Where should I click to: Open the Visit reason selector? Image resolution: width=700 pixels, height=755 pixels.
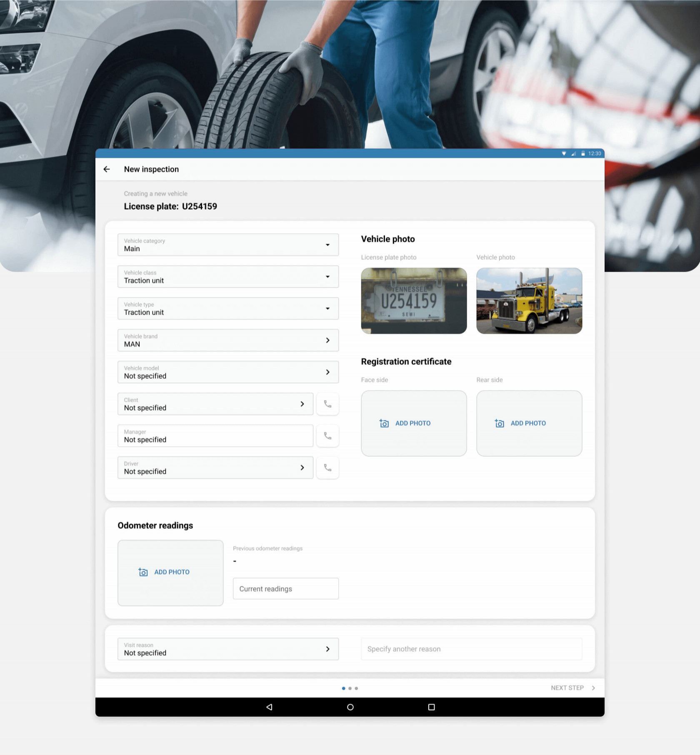point(228,649)
